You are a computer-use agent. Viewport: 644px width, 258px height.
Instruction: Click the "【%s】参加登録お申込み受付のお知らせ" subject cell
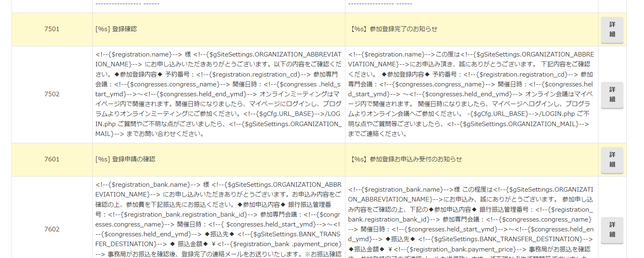point(405,159)
